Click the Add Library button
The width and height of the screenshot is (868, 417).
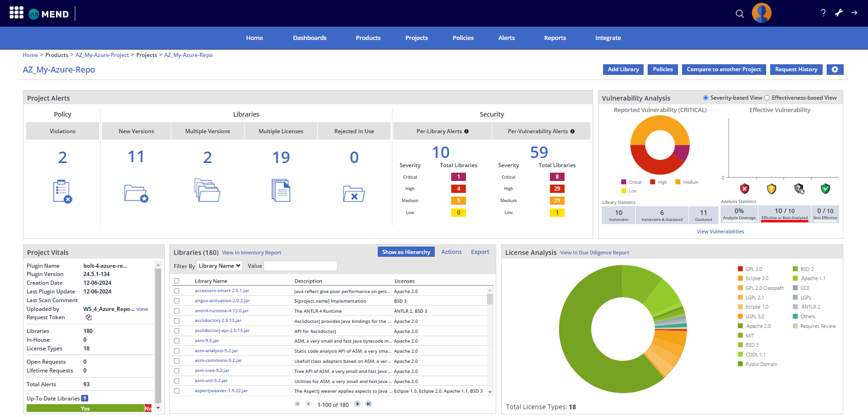click(x=623, y=69)
